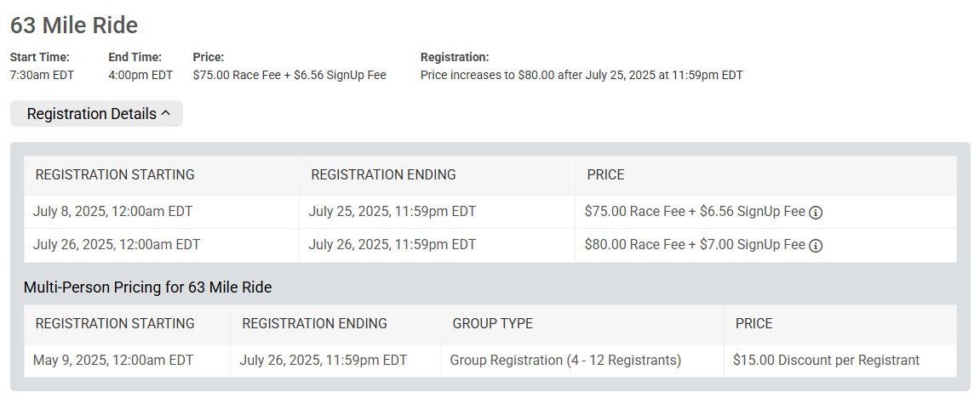
Task: Click the price increase notice under Registration
Action: 582,76
